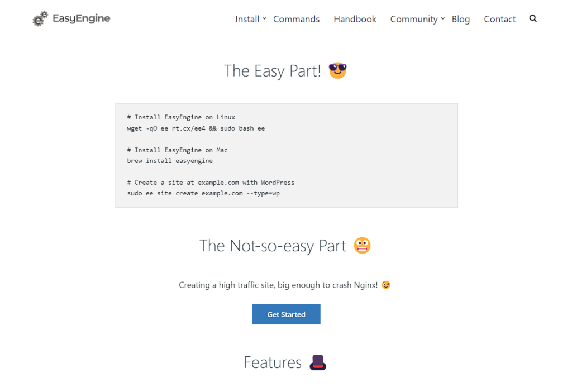Go to the Handbook page

point(355,19)
